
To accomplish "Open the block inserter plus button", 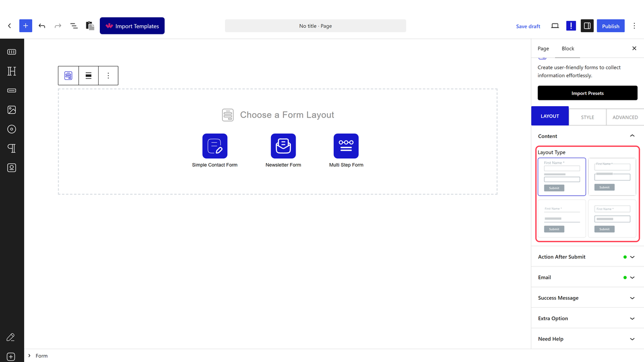I will tap(26, 26).
